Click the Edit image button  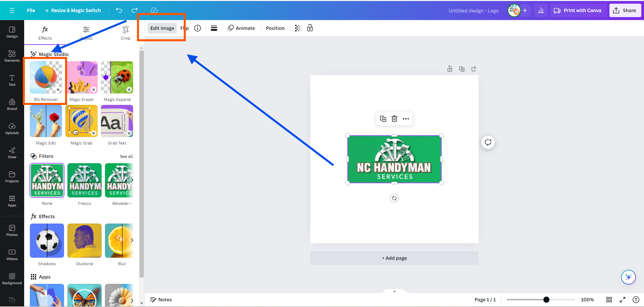162,28
